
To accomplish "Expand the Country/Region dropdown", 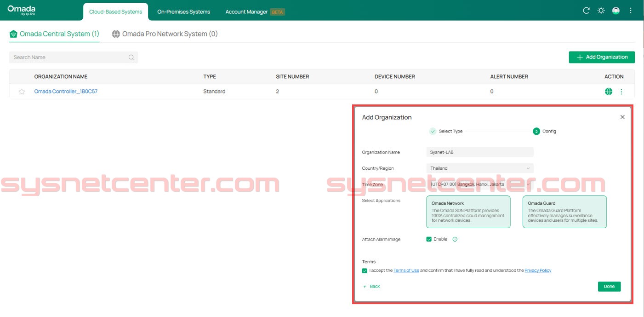I will 480,168.
